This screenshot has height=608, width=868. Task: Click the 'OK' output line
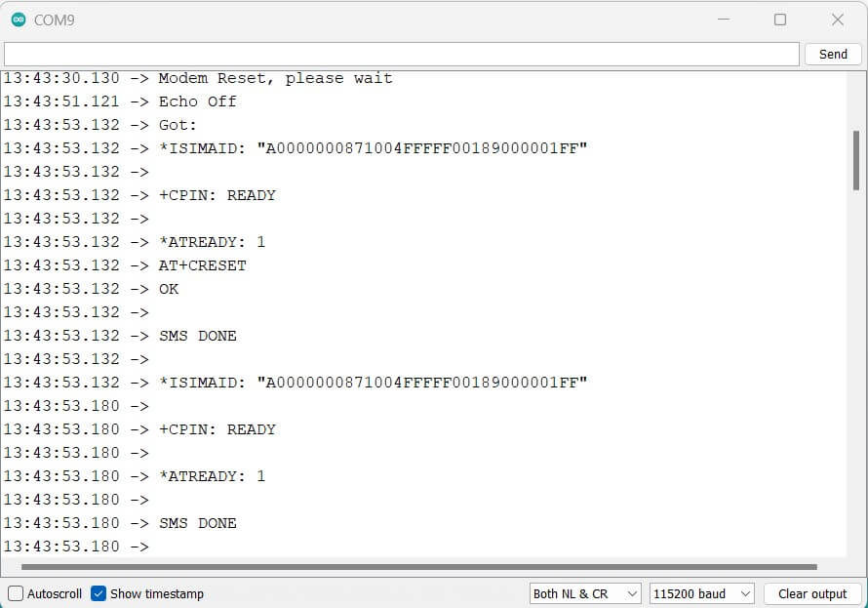pos(91,289)
